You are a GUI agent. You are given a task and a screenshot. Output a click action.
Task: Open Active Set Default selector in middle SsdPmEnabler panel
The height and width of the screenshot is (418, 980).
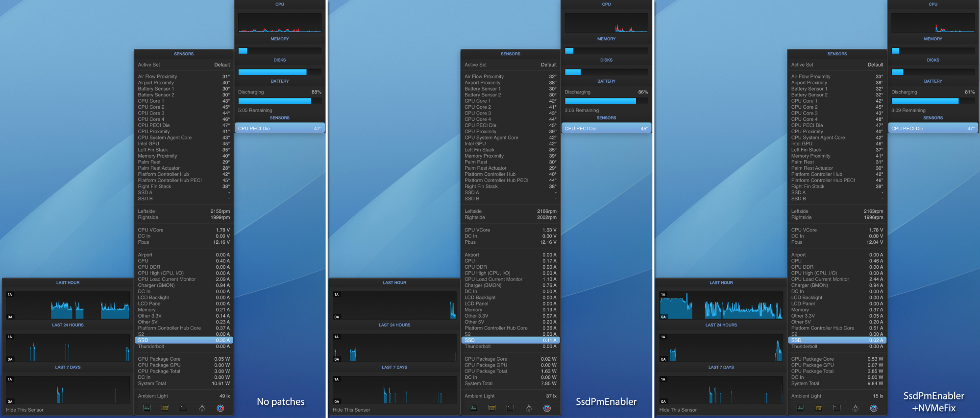tap(511, 65)
